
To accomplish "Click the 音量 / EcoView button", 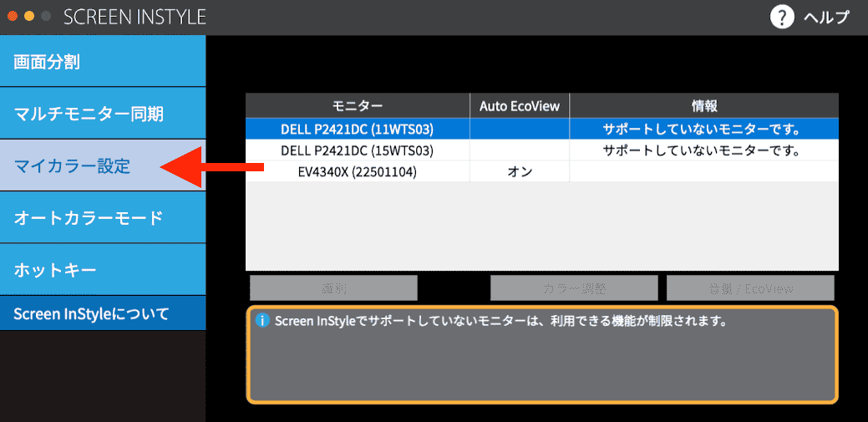I will coord(750,288).
